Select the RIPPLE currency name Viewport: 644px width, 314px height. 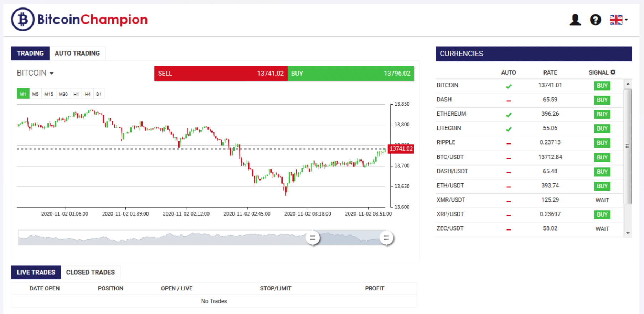pyautogui.click(x=446, y=142)
